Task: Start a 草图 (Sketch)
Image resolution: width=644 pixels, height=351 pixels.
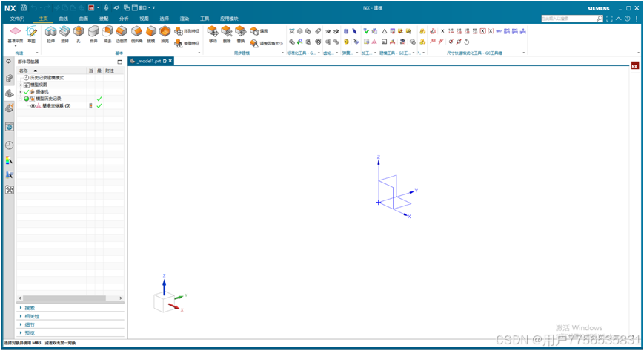Action: point(32,35)
